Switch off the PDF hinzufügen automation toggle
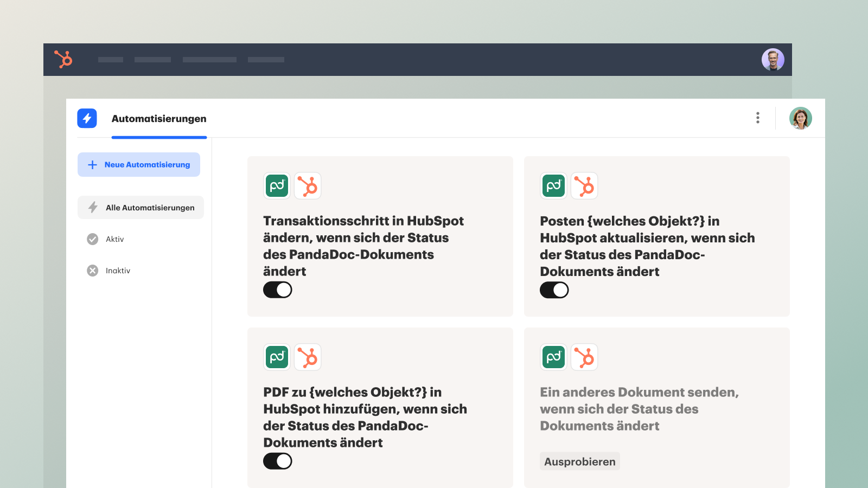The width and height of the screenshot is (868, 488). (x=278, y=461)
